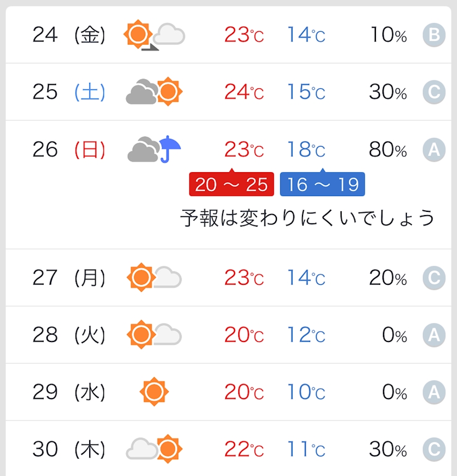Click the cloudy-sun icon for Saturday the 25th

point(155,92)
